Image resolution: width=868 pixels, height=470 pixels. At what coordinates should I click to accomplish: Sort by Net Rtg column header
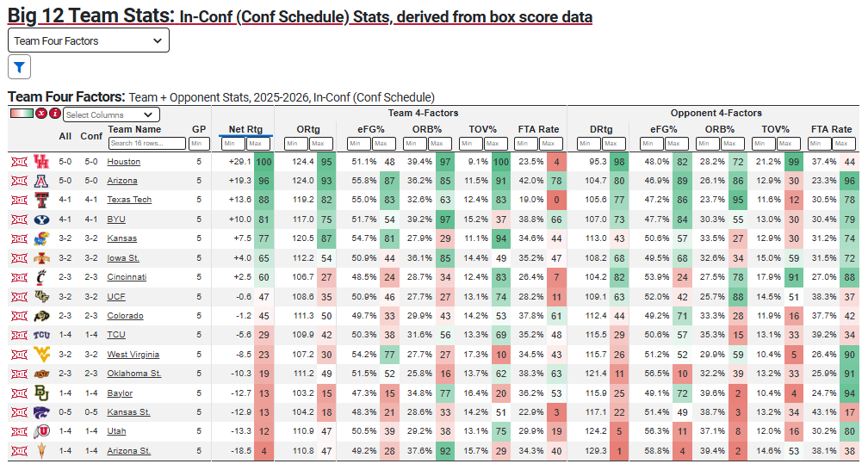point(245,129)
